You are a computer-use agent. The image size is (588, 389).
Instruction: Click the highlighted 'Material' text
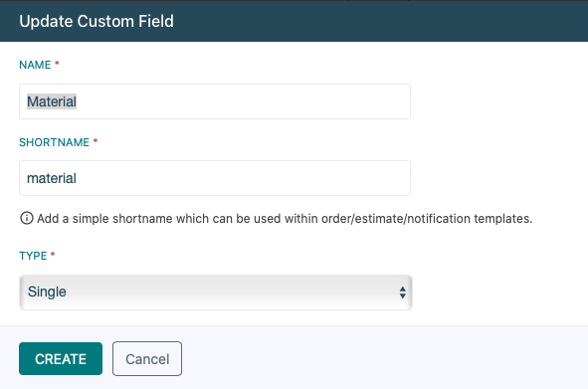click(52, 101)
